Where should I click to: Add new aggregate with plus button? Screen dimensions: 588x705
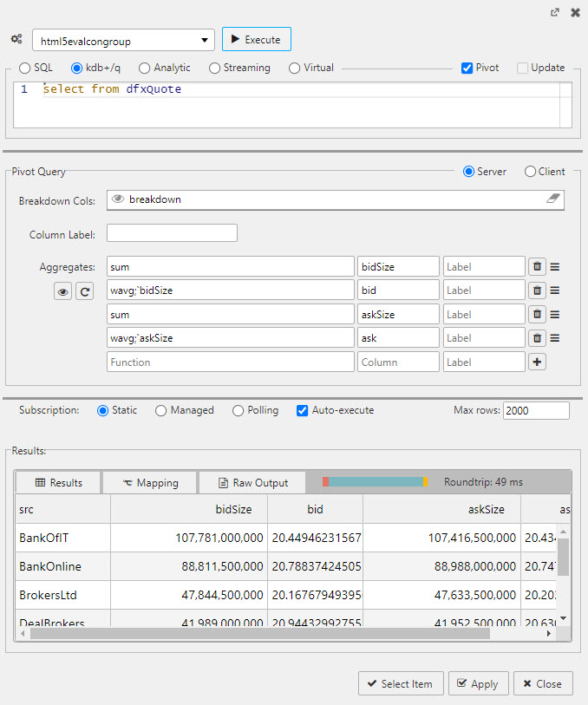point(537,362)
